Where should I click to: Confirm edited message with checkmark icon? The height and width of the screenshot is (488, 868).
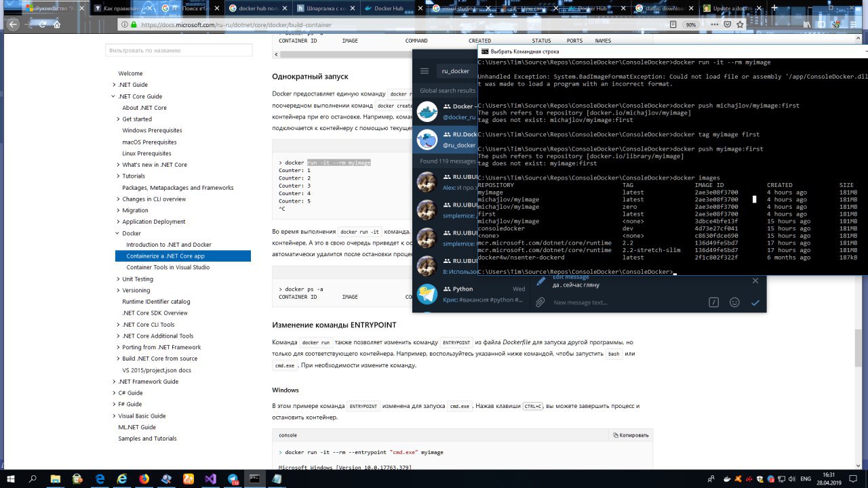pyautogui.click(x=755, y=302)
